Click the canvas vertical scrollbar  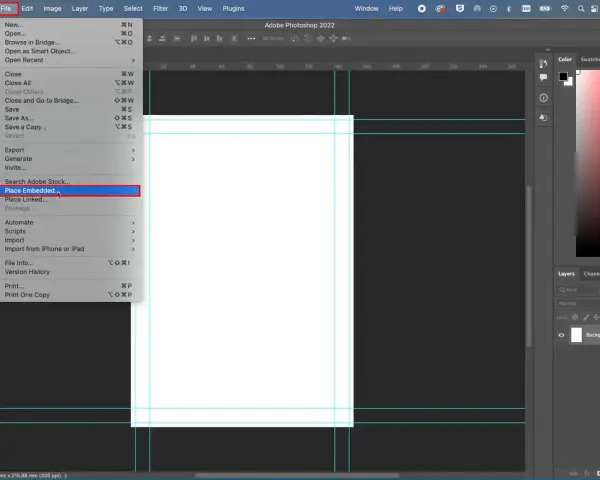pyautogui.click(x=529, y=266)
